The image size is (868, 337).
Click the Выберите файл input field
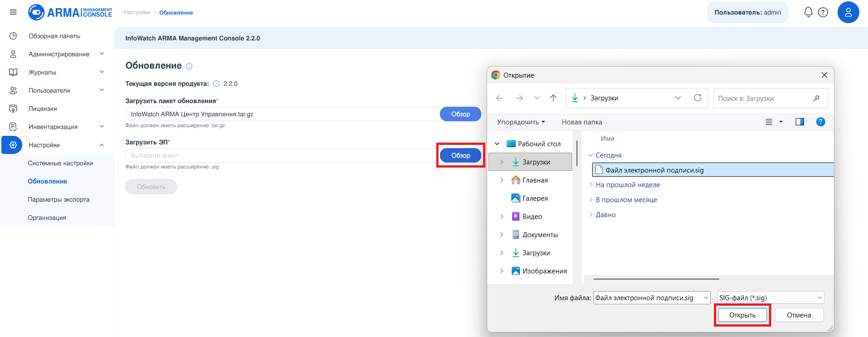tap(282, 155)
